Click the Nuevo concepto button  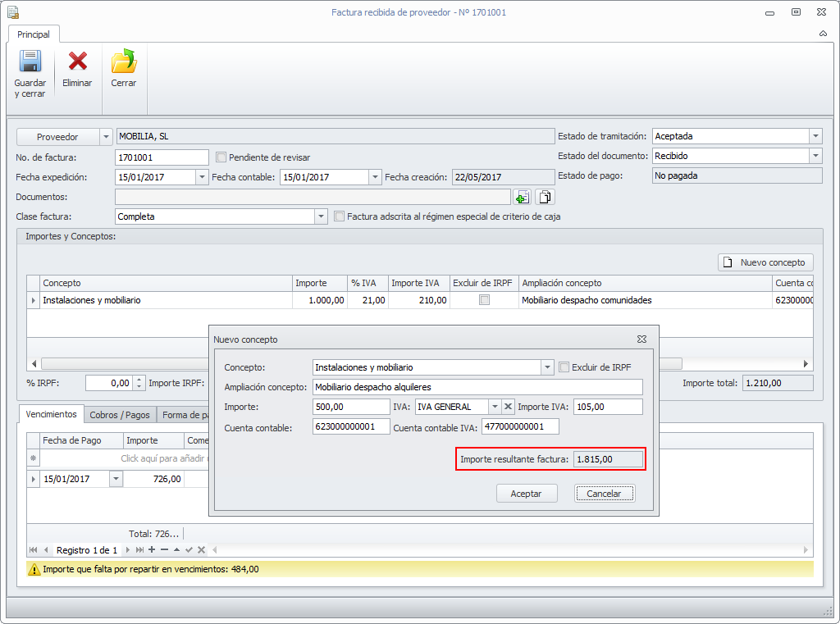(x=765, y=262)
